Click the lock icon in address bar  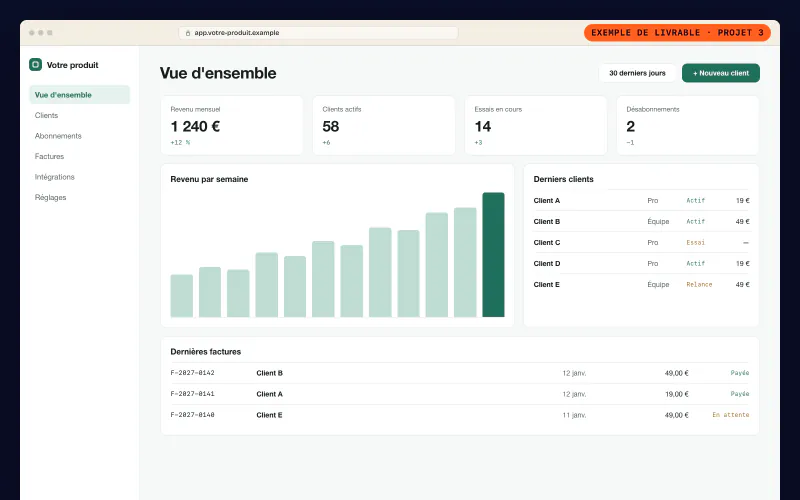[x=188, y=33]
